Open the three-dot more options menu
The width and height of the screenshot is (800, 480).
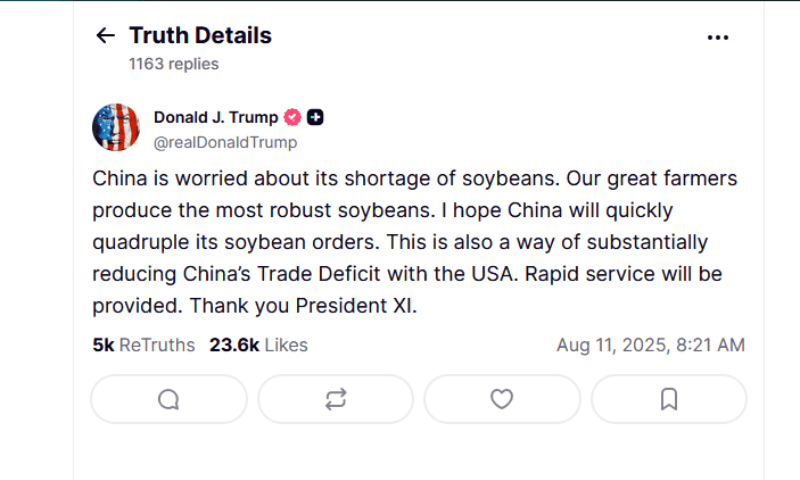[x=717, y=37]
